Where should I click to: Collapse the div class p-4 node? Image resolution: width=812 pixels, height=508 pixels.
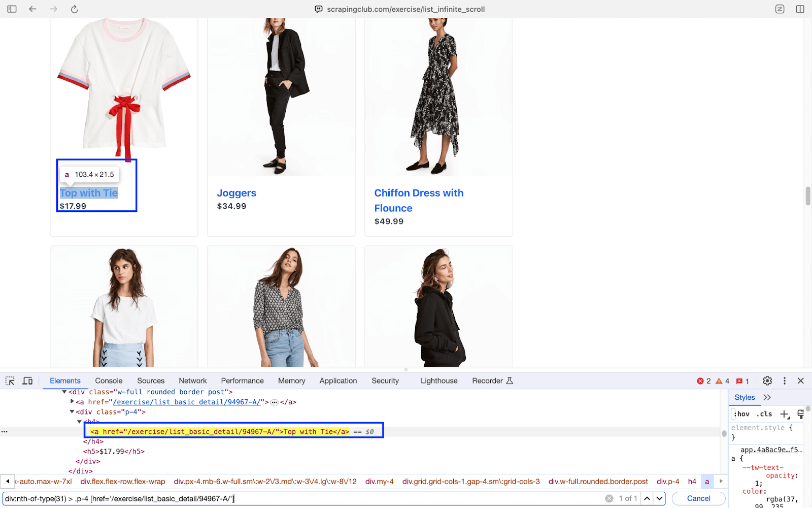[x=72, y=412]
